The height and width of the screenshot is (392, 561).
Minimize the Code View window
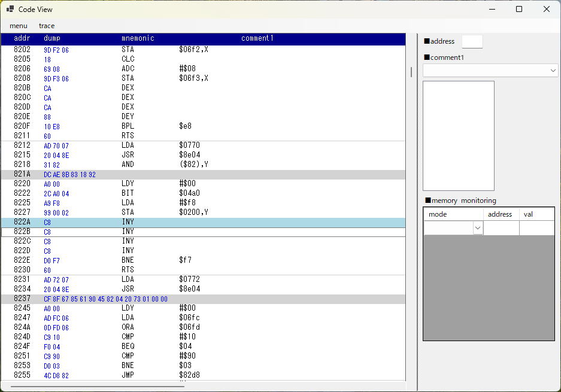pos(492,9)
